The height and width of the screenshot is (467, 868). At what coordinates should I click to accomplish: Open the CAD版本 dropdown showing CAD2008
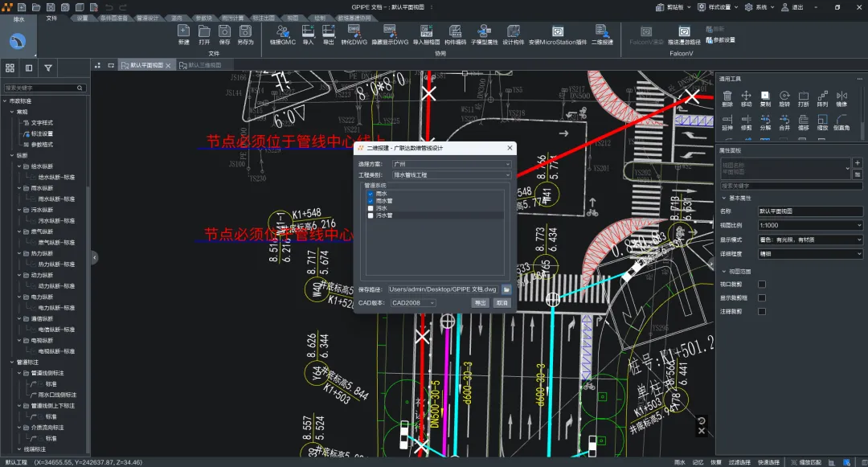(413, 303)
